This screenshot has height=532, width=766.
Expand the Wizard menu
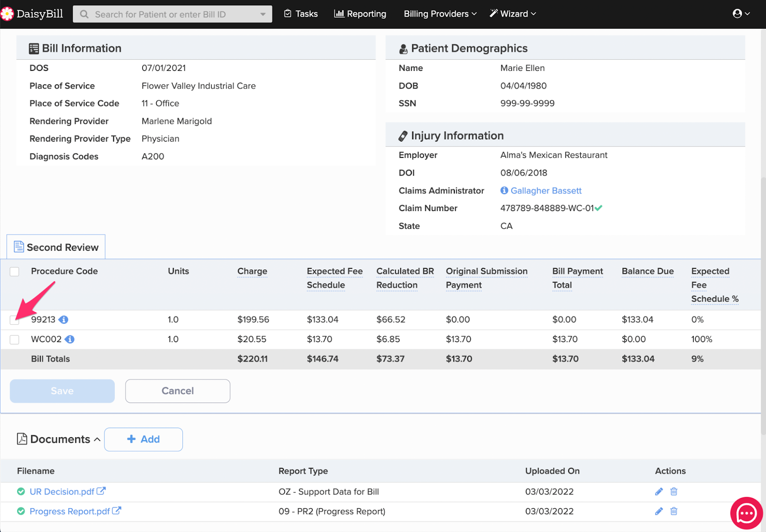[x=513, y=14]
